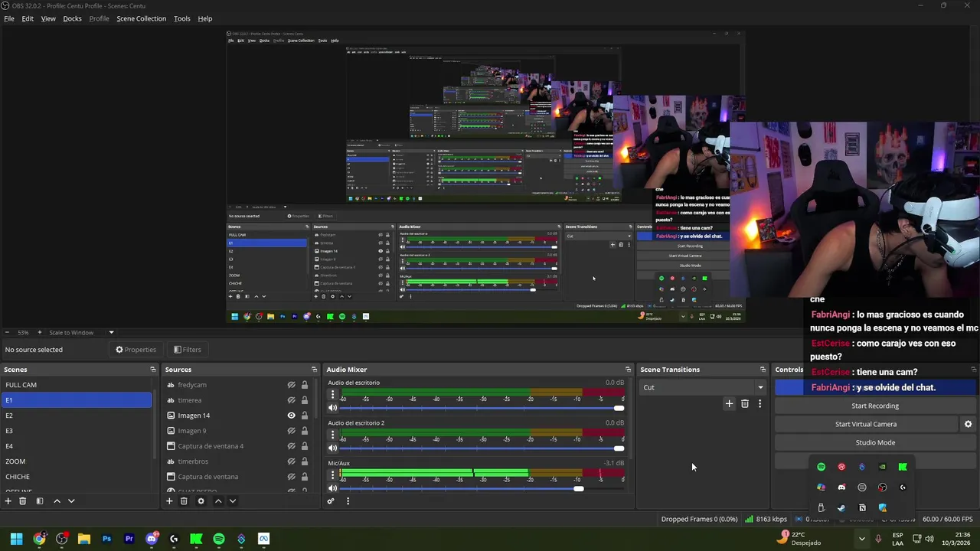Open the Tools menu
The image size is (980, 551).
[x=181, y=18]
